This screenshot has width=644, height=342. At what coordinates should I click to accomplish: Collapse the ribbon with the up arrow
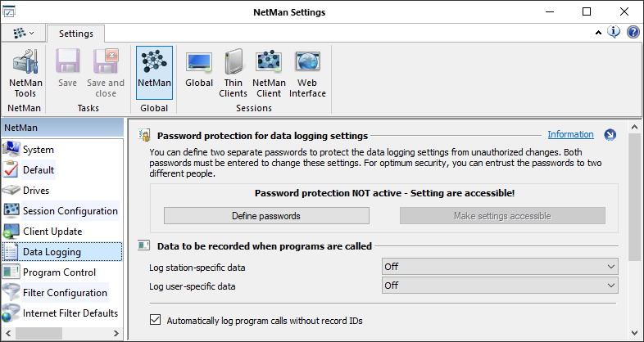point(598,34)
